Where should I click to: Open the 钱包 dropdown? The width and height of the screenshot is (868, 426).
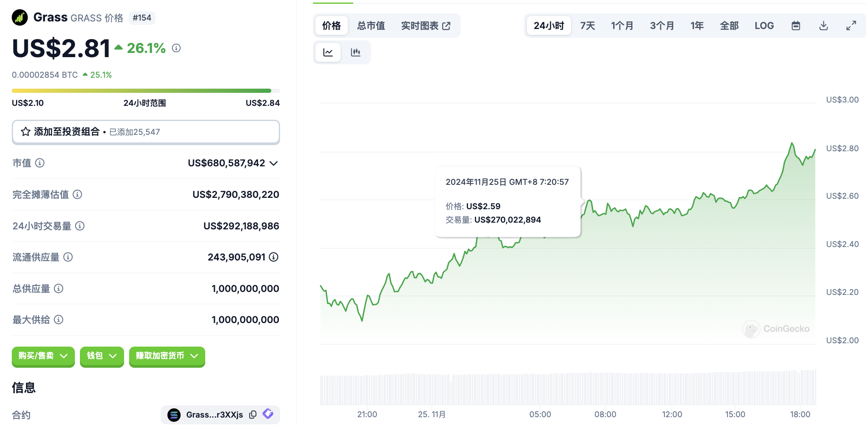tap(101, 356)
